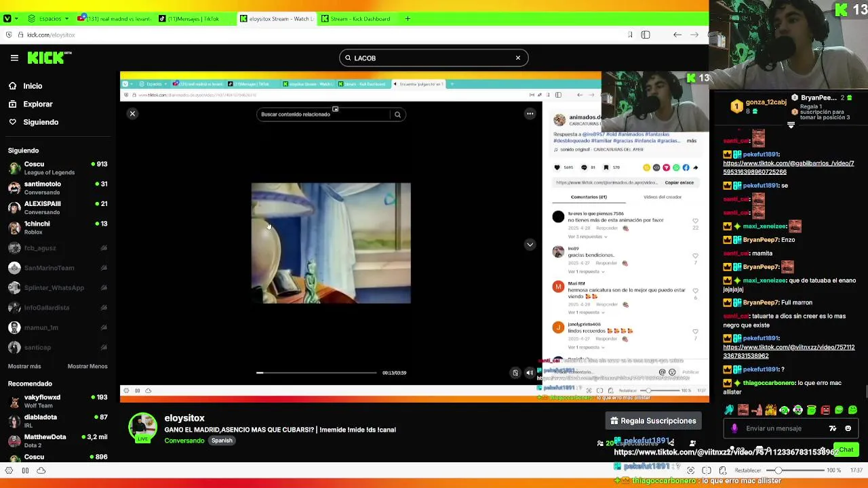
Task: Switch to Videos del creador tab
Action: click(663, 197)
